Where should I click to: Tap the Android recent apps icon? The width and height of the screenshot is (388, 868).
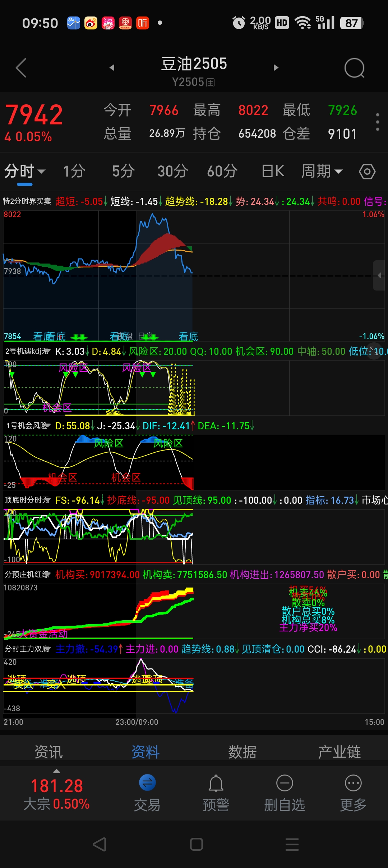[x=292, y=844]
